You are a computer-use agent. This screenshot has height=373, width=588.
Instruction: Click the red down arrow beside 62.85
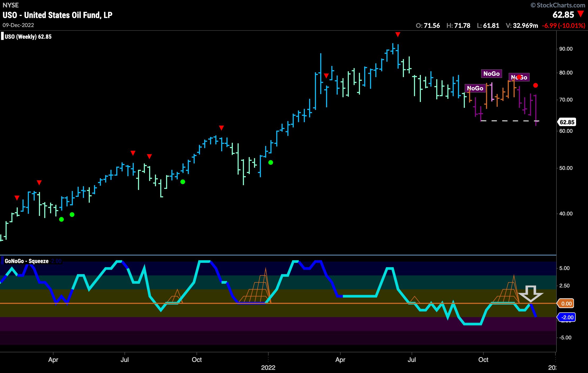point(581,14)
